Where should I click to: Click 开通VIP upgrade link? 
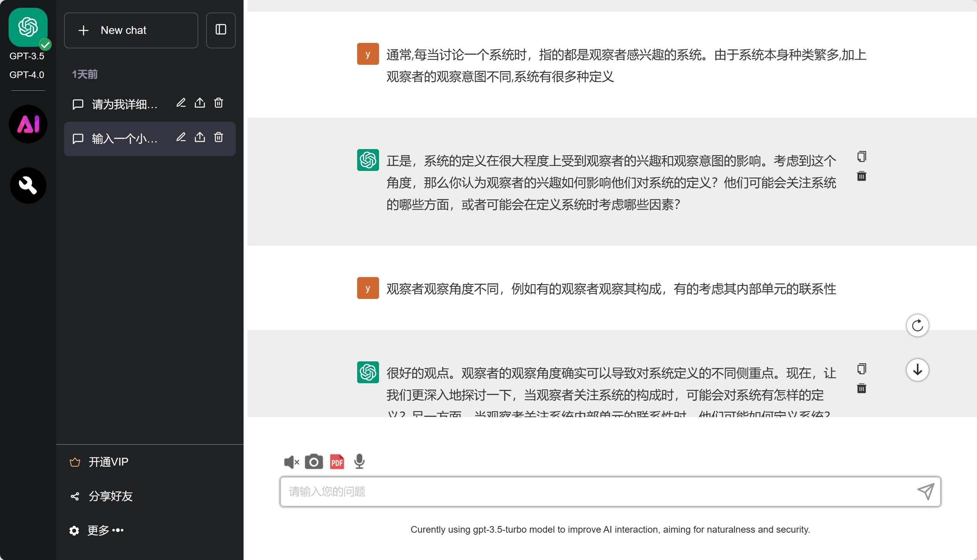click(108, 462)
